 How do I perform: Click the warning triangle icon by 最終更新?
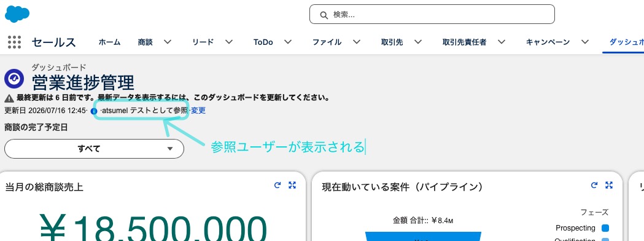click(9, 98)
